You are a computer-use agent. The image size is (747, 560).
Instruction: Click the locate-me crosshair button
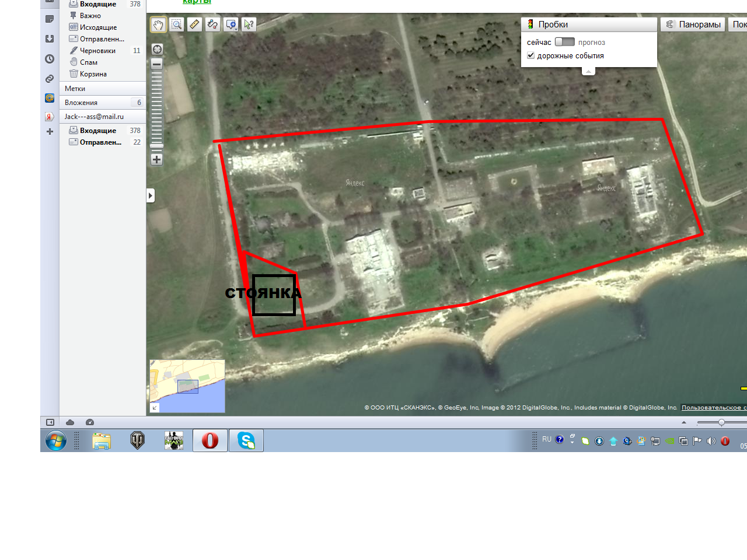[x=157, y=50]
